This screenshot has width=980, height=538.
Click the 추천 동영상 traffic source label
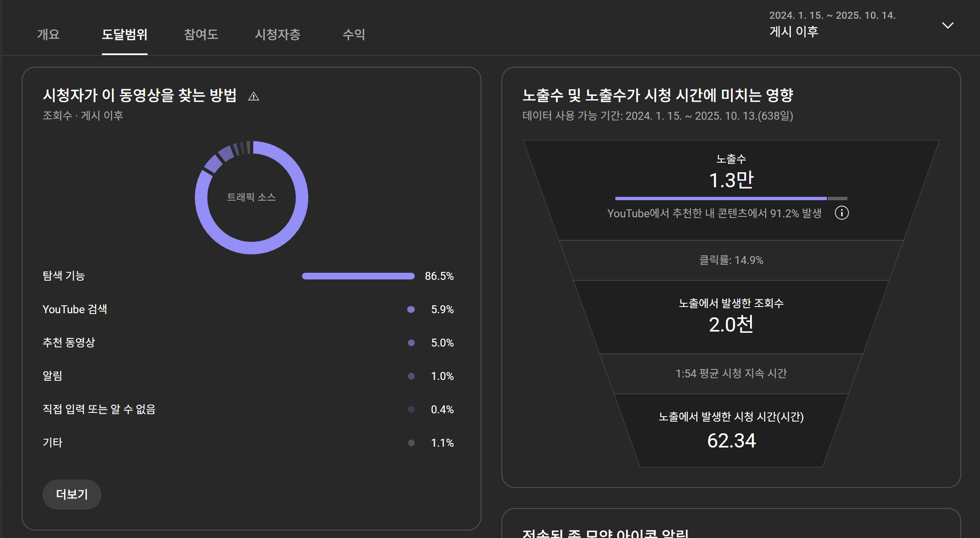click(x=69, y=343)
